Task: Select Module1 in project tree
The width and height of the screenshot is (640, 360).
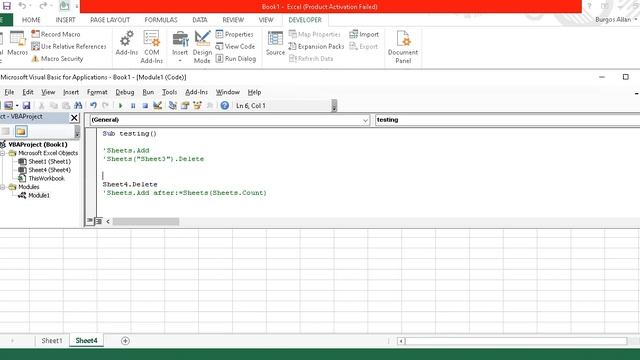Action: click(34, 196)
